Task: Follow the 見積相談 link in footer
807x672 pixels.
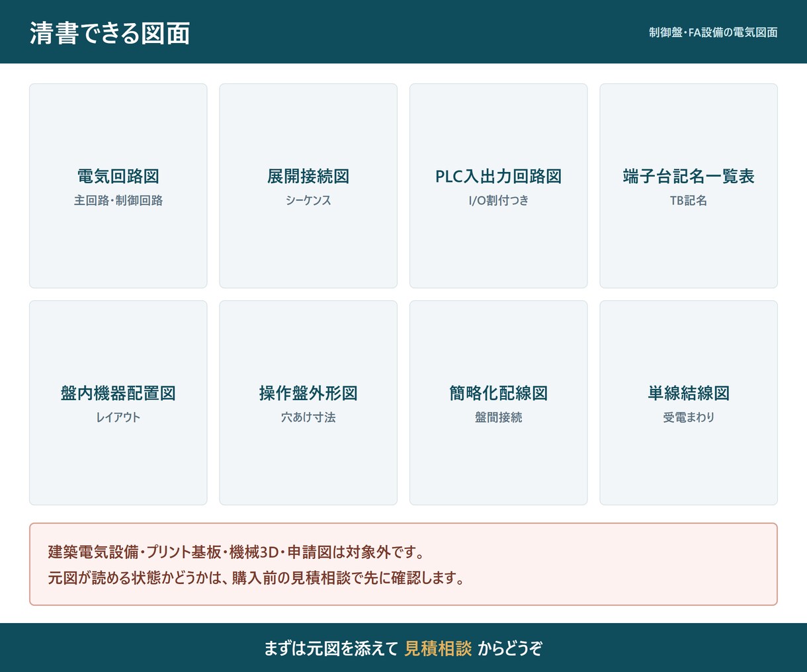Action: click(x=438, y=648)
